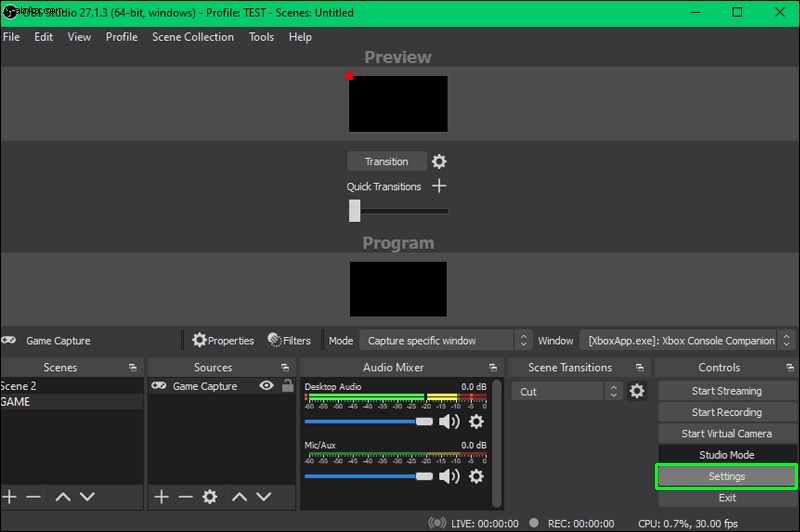Screen dimensions: 800x532
Task: Click Start Streaming
Action: click(727, 391)
